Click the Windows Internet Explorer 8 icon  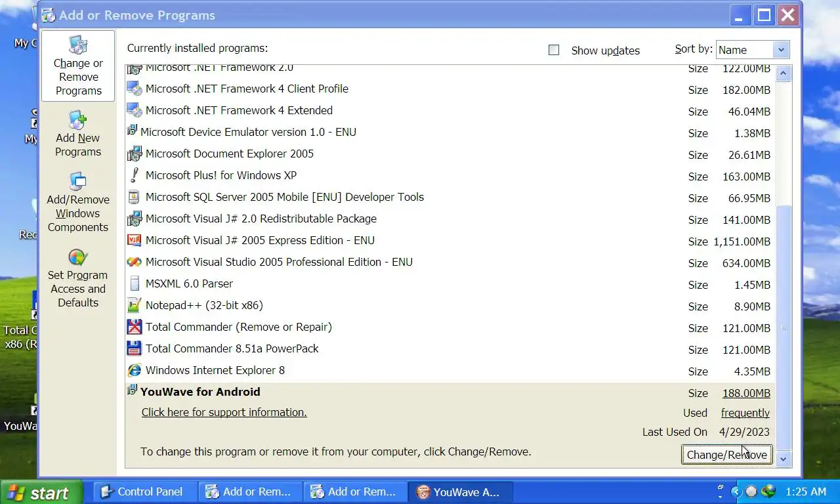[x=134, y=370]
